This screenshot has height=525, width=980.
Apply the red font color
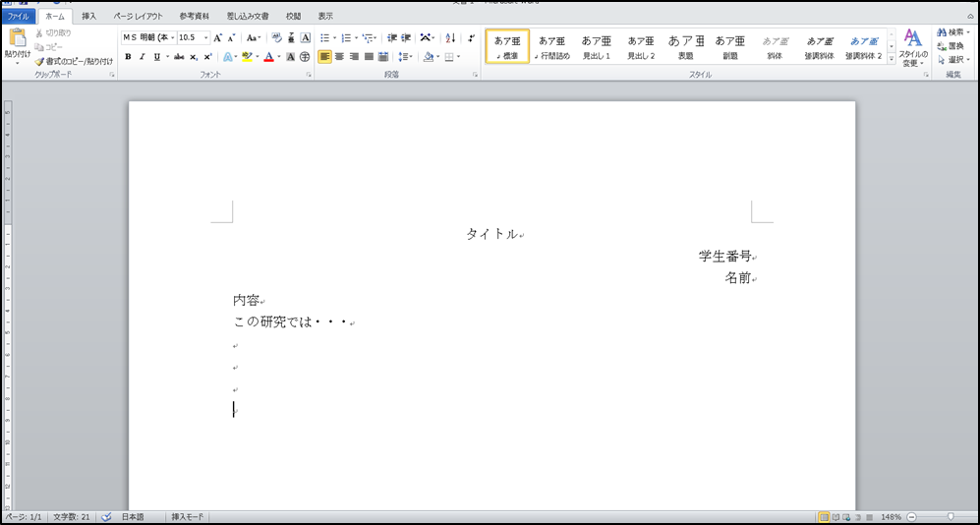(x=268, y=57)
